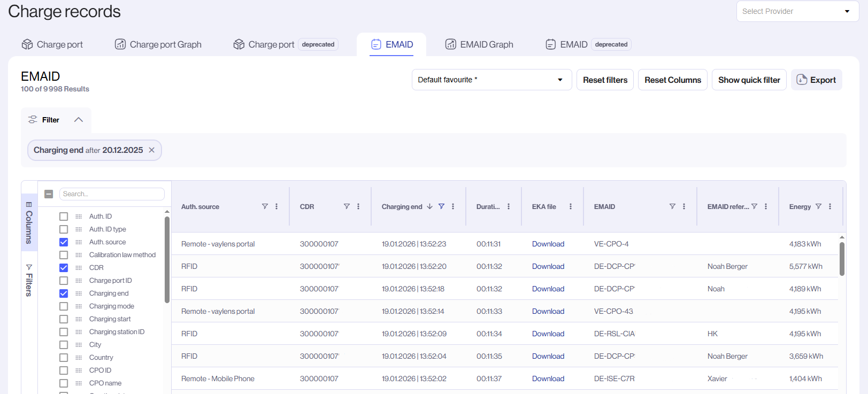Switch to the Charge port tab
868x394 pixels.
[x=52, y=44]
